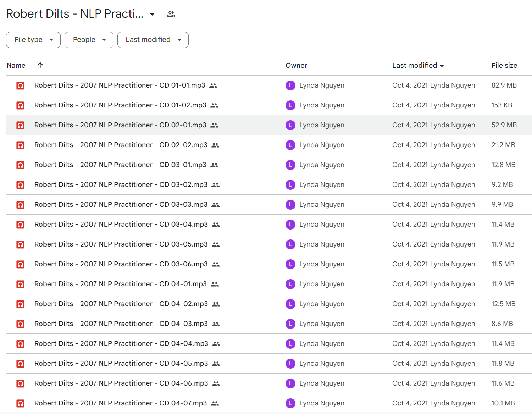Viewport: 532px width, 414px height.
Task: Click audio file icon for CD 02-01.mp3
Action: (21, 125)
